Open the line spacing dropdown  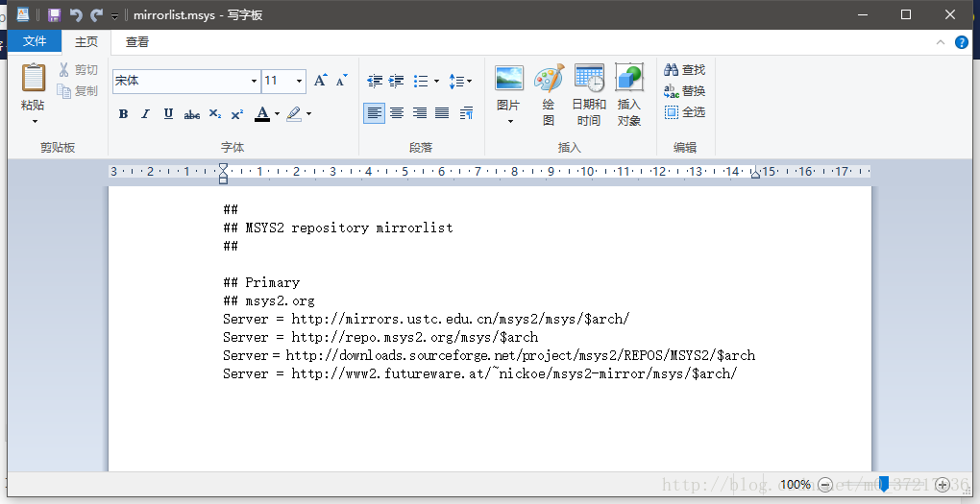[460, 82]
